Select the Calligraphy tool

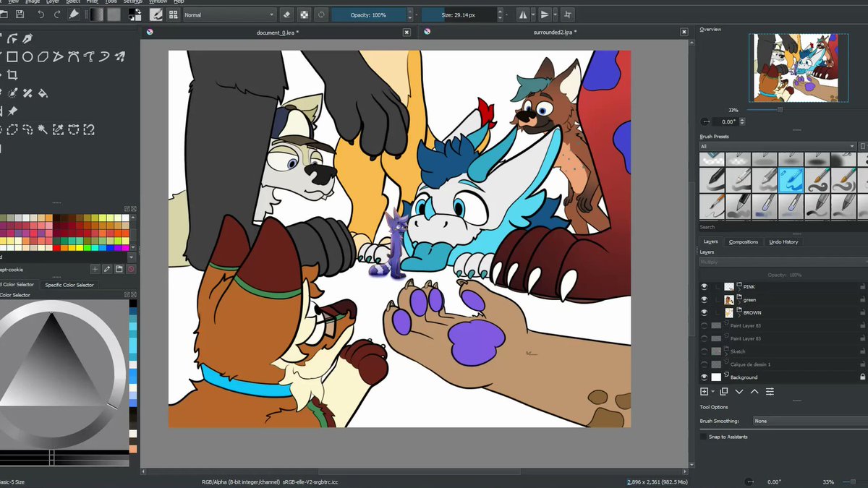point(27,38)
